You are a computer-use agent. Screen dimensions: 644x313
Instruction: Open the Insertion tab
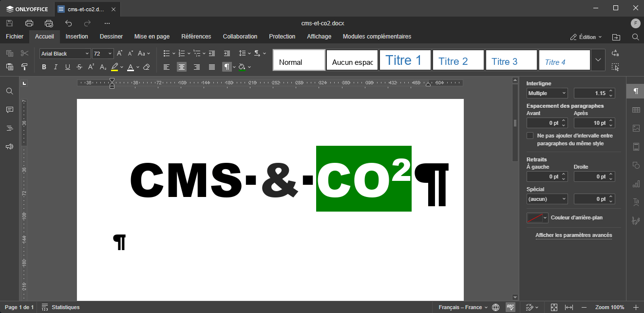pyautogui.click(x=77, y=37)
